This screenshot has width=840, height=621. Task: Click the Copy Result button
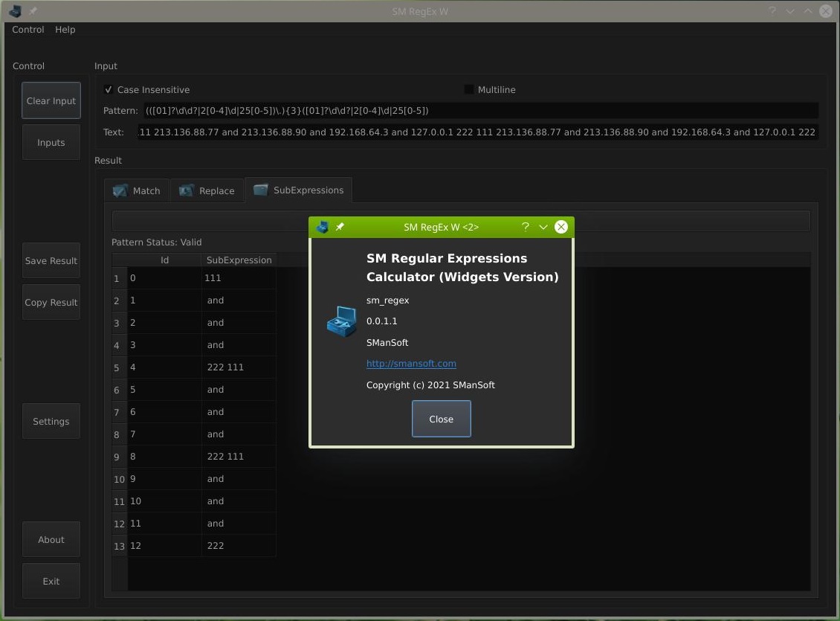51,303
